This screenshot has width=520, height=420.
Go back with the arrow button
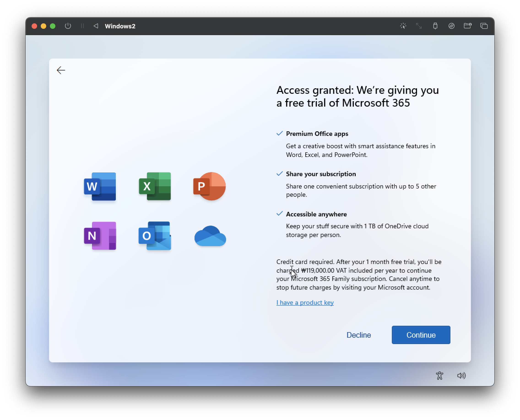(x=61, y=70)
